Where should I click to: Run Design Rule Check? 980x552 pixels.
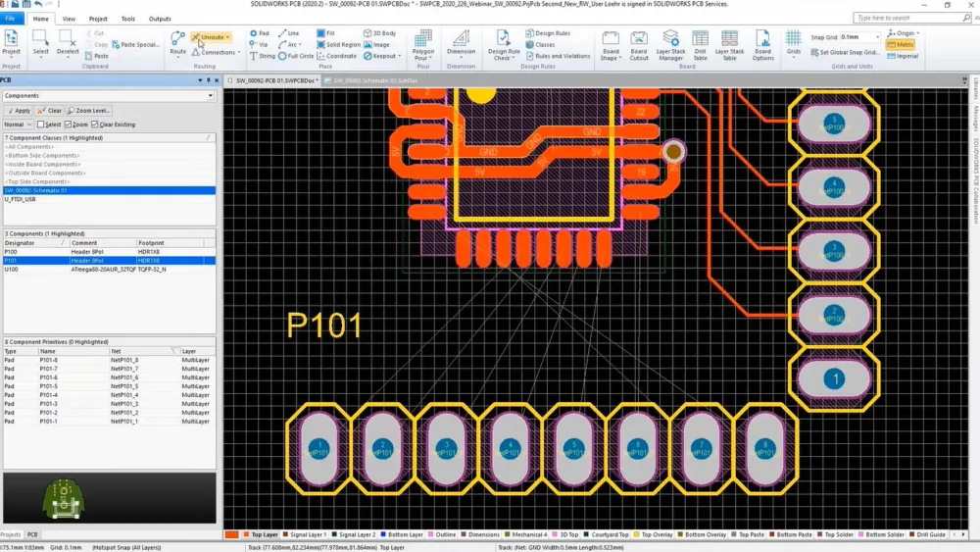[x=503, y=45]
